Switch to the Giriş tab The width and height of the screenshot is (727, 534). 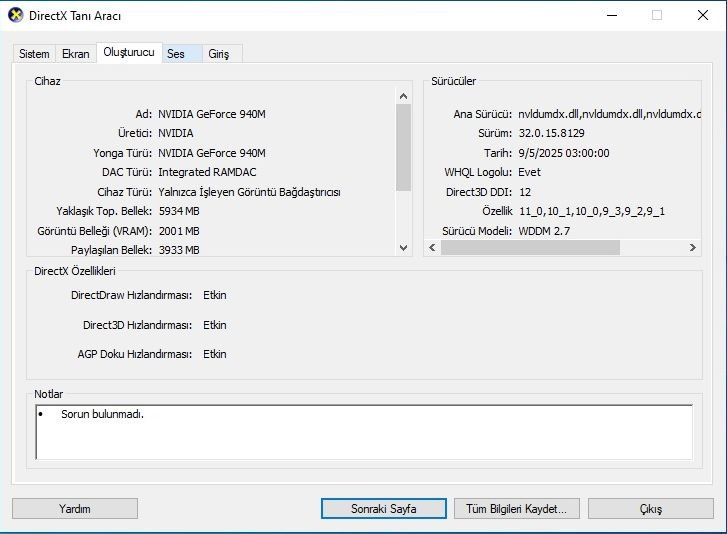(x=218, y=54)
